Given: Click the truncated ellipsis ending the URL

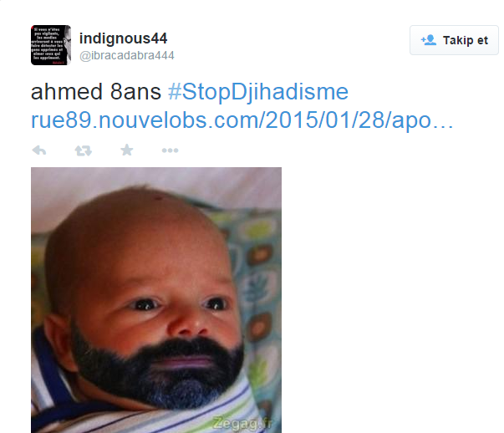Looking at the screenshot, I should tap(443, 125).
